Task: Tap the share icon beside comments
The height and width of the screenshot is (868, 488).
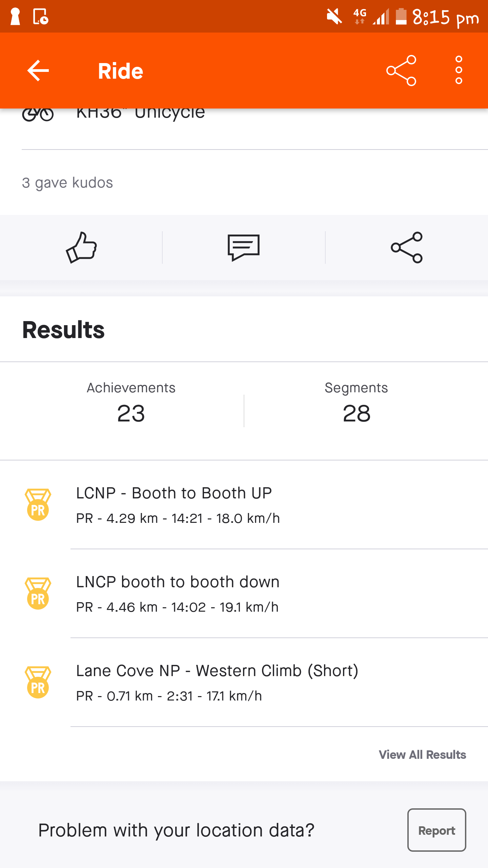Action: pos(406,248)
